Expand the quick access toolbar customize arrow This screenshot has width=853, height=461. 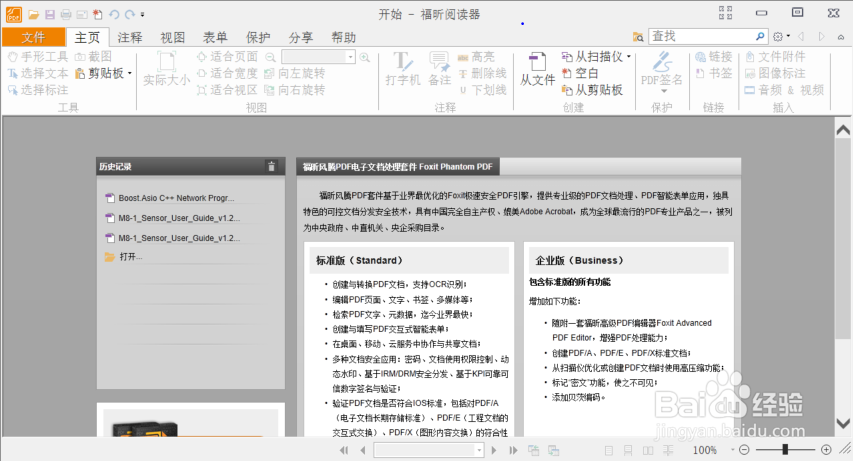tap(143, 15)
